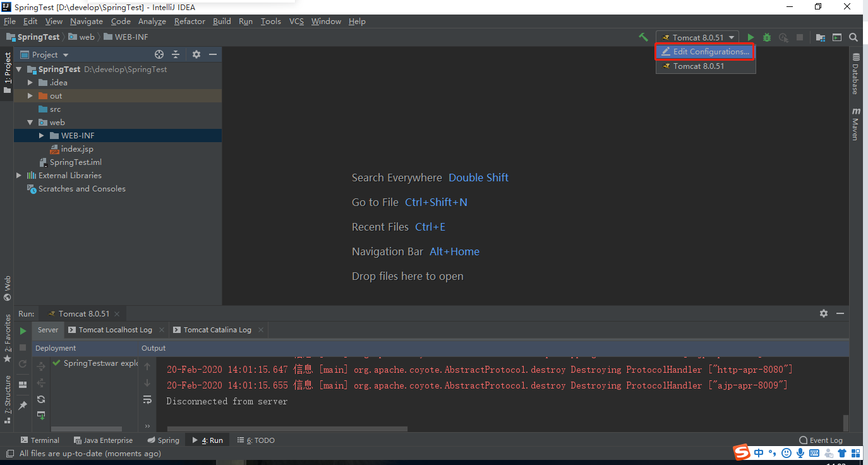The image size is (868, 465).
Task: Toggle the 1: Project side tab
Action: point(7,73)
